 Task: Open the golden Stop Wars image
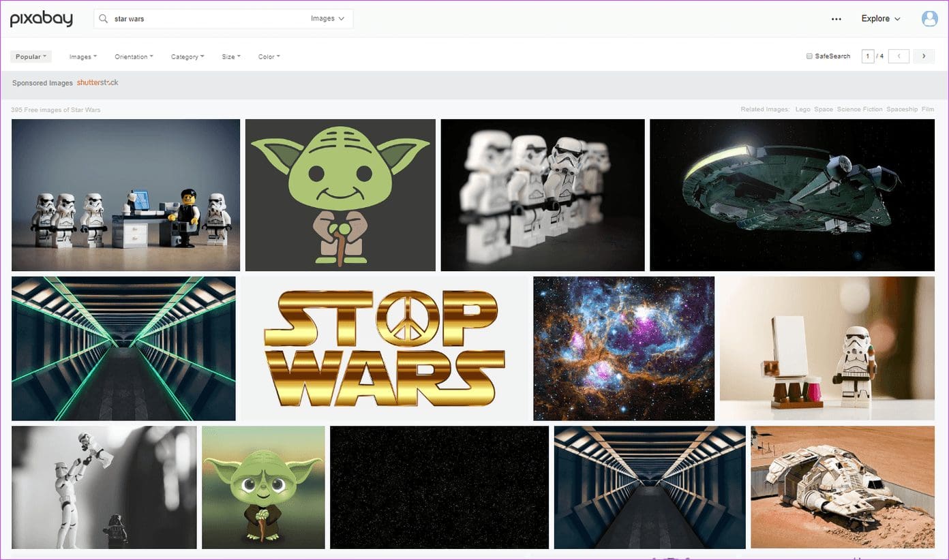click(385, 348)
